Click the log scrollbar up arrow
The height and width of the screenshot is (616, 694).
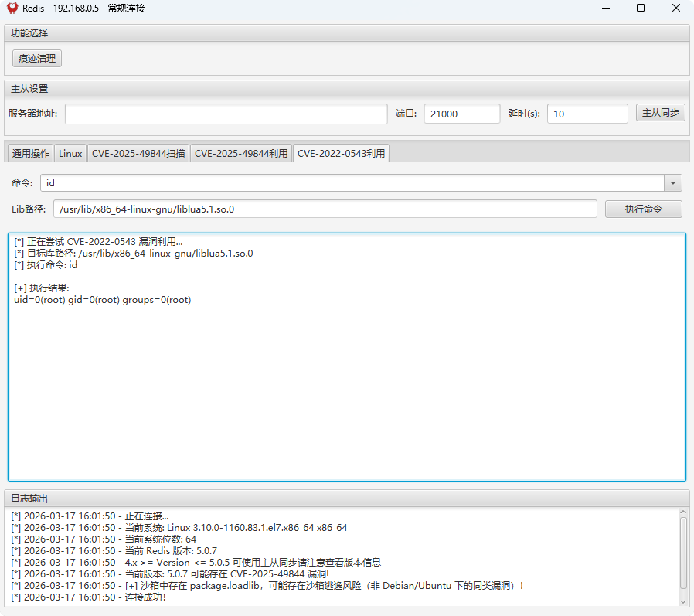point(683,512)
